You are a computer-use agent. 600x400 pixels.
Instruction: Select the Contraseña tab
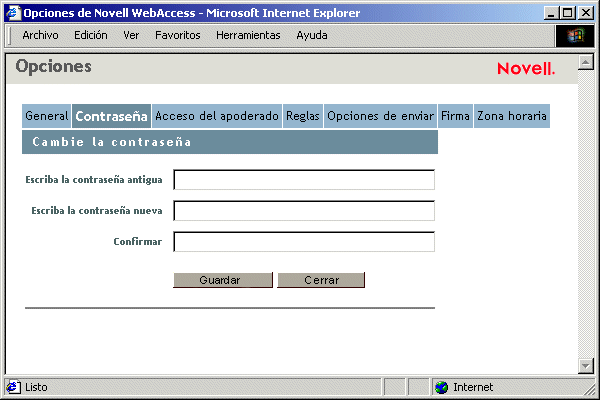pos(111,116)
